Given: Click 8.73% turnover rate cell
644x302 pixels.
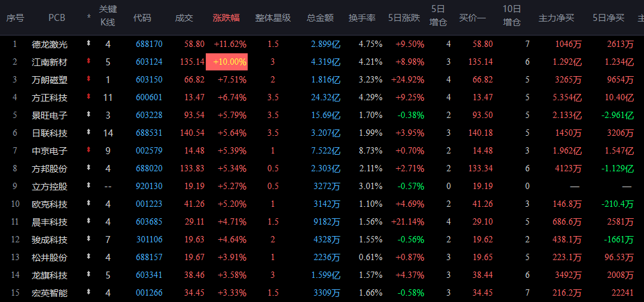Looking at the screenshot, I should [x=370, y=151].
